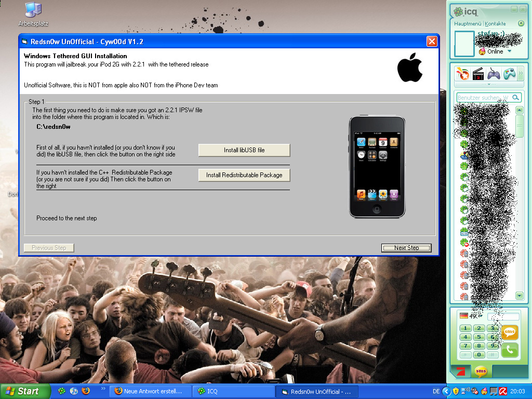This screenshot has width=532, height=399.
Task: Click ICQ contact list scroll up arrow
Action: point(520,110)
